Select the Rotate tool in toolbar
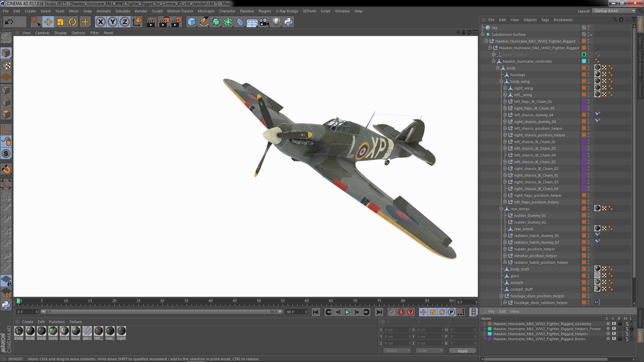644x362 pixels. tap(72, 22)
